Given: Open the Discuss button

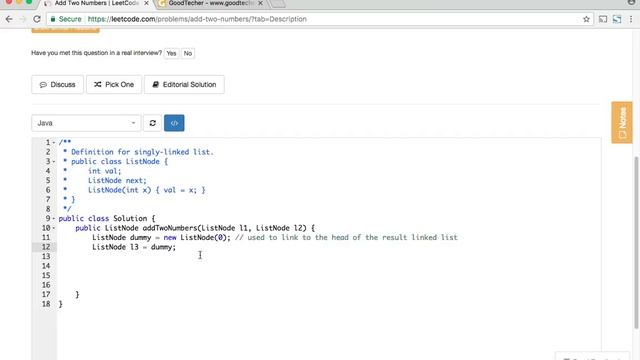Looking at the screenshot, I should (58, 84).
